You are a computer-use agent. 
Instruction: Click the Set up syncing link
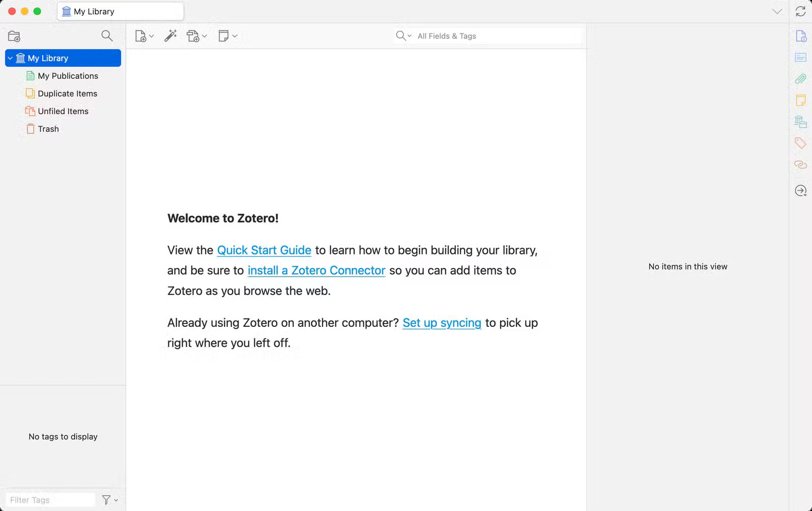[442, 323]
